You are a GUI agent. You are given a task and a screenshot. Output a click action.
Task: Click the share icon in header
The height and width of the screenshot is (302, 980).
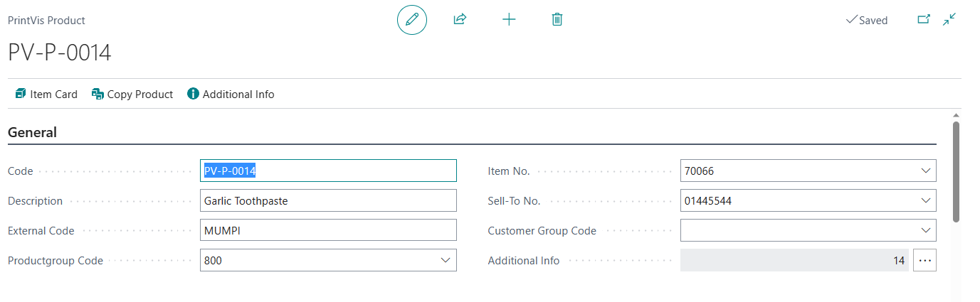(460, 20)
